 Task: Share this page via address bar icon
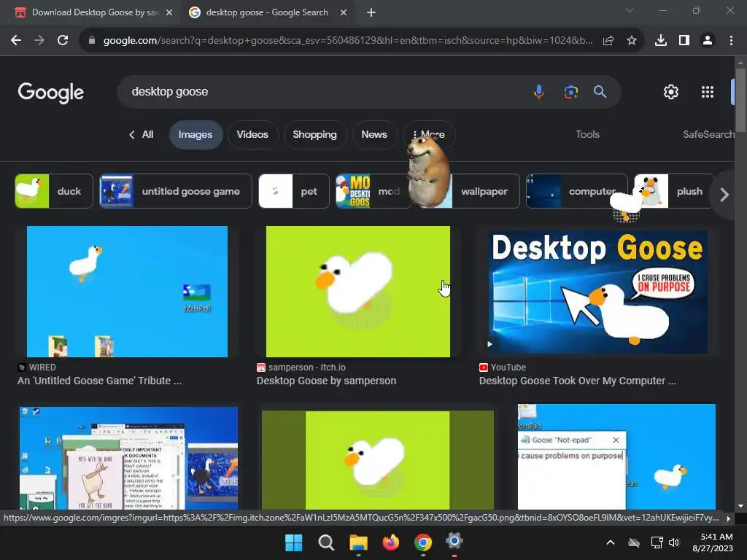[x=608, y=41]
